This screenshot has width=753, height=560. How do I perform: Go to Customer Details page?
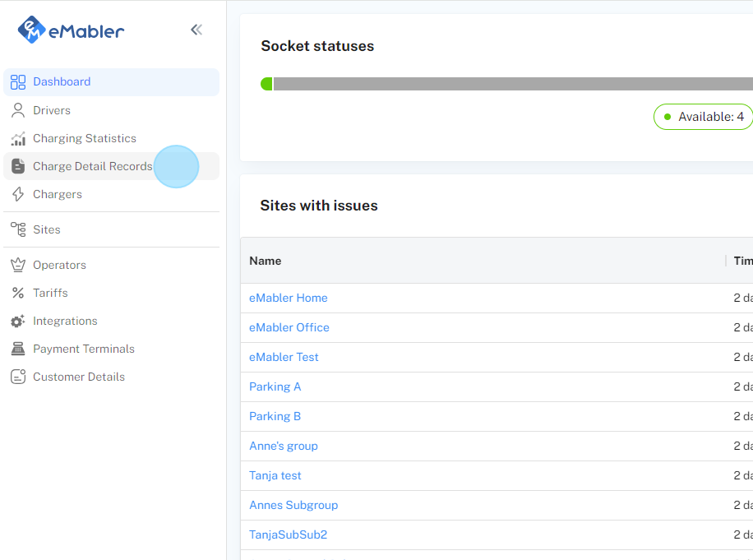(x=78, y=377)
